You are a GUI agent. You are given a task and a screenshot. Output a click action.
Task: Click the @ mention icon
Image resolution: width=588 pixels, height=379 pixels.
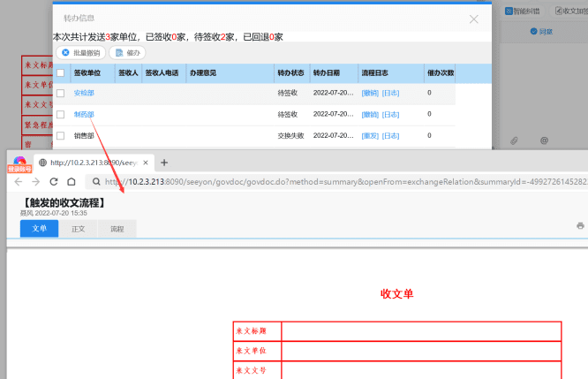544,140
